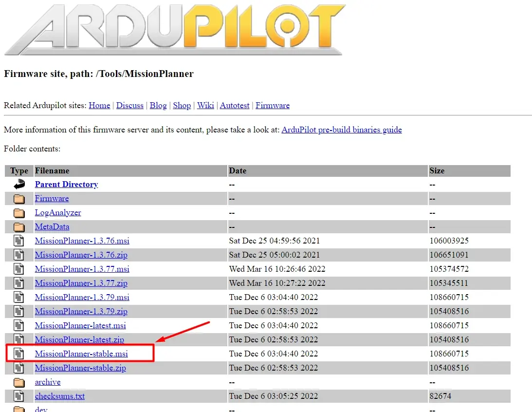Click the Filename column header
Image resolution: width=532 pixels, height=412 pixels.
pyautogui.click(x=130, y=171)
